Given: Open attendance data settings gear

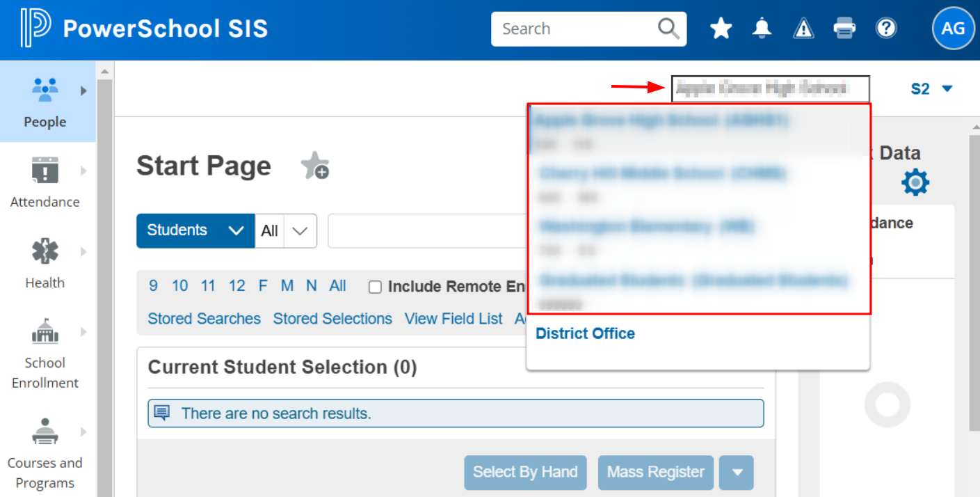Looking at the screenshot, I should pos(915,182).
